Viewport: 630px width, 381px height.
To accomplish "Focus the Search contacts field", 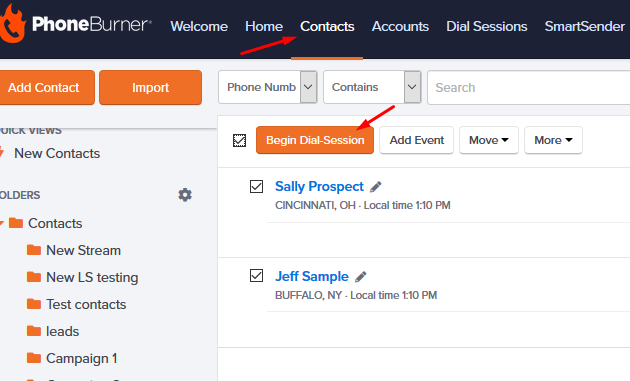I will click(x=529, y=87).
